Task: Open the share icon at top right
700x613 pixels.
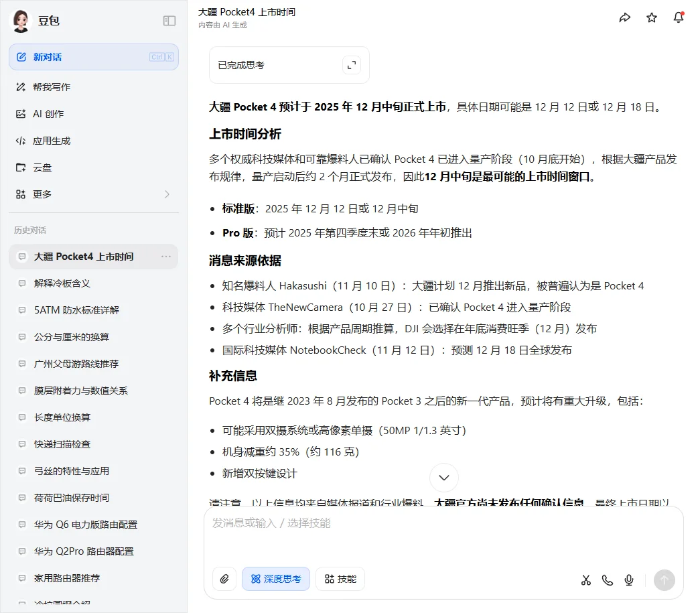Action: (625, 17)
